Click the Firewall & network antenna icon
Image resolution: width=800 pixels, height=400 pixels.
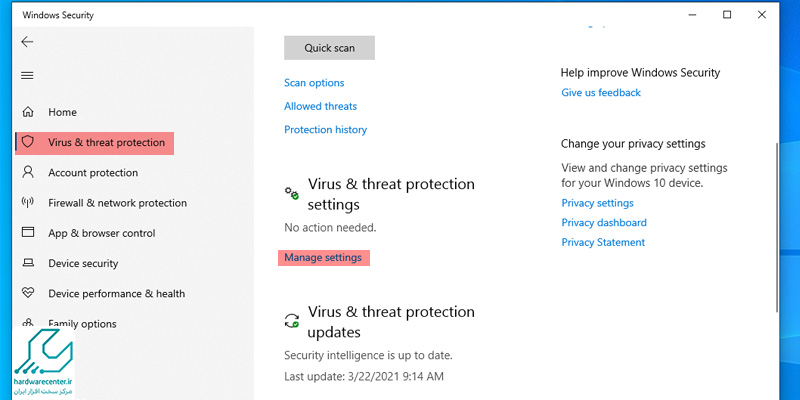[28, 202]
